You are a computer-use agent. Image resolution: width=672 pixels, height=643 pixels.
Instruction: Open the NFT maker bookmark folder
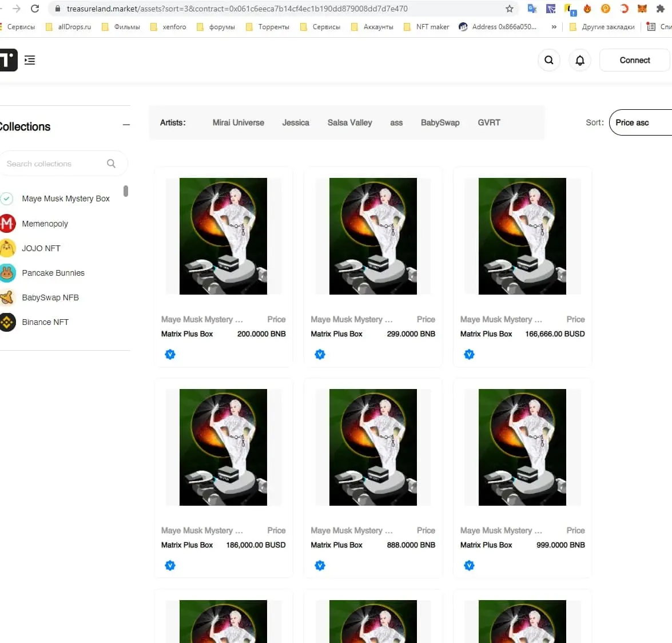click(427, 26)
